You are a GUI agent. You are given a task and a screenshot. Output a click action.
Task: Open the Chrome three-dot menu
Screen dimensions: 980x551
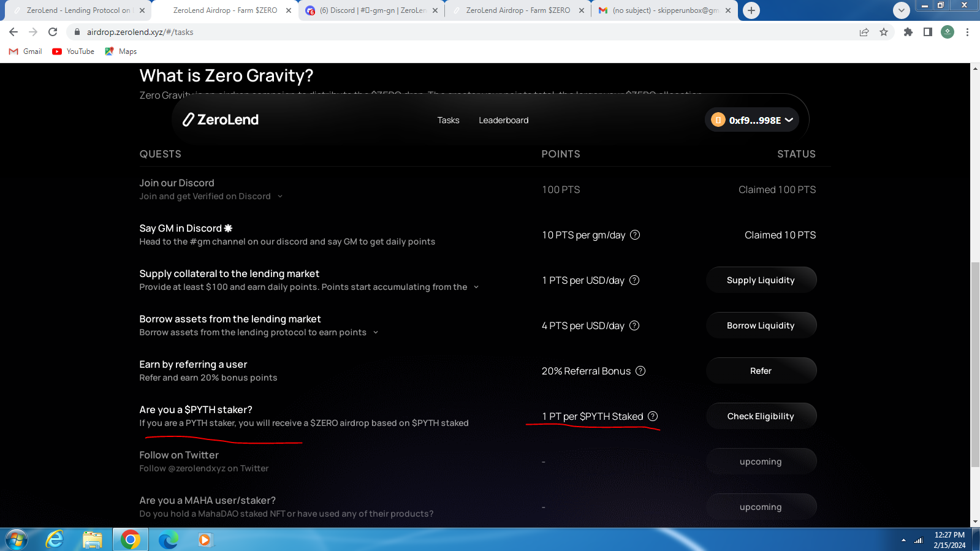[967, 32]
